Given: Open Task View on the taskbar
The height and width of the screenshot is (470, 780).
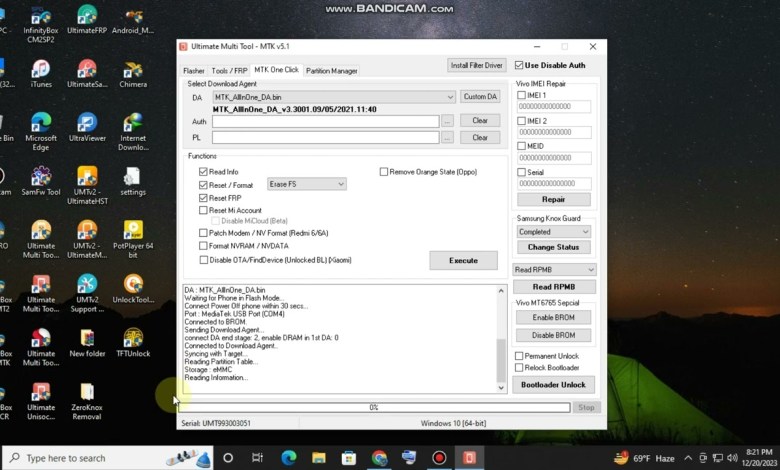Looking at the screenshot, I should pyautogui.click(x=257, y=458).
